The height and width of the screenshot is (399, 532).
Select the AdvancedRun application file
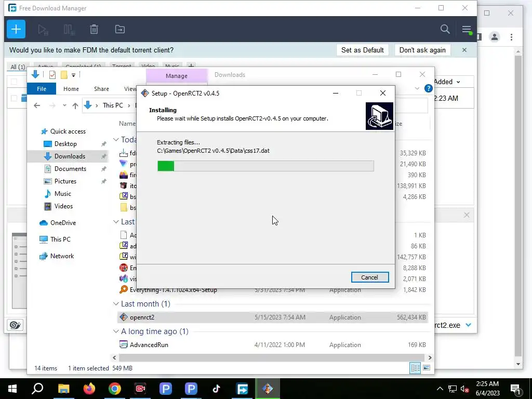272,345
